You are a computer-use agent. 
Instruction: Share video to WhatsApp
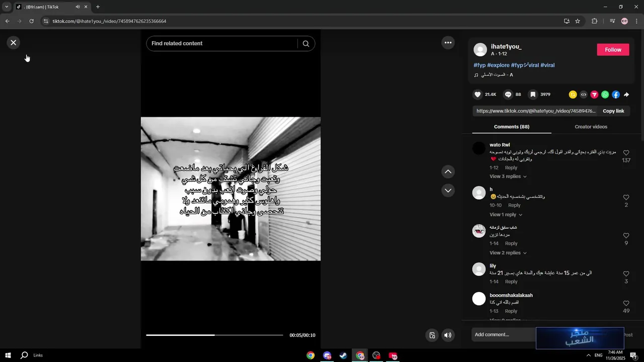point(605,95)
